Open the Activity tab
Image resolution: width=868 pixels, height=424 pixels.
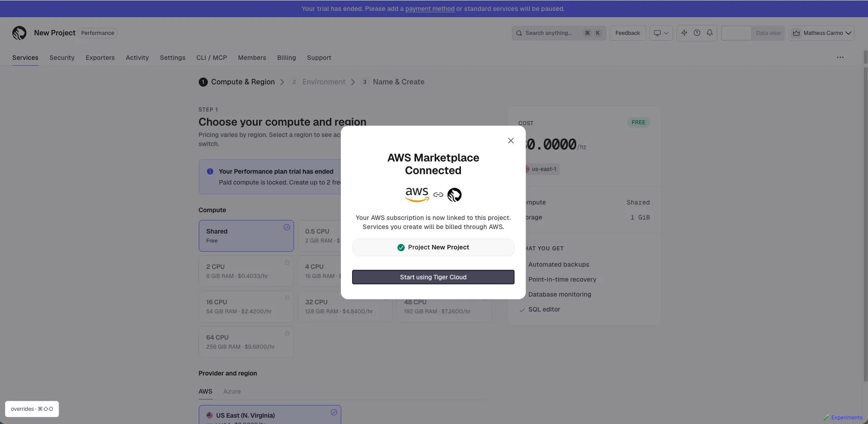[x=137, y=58]
